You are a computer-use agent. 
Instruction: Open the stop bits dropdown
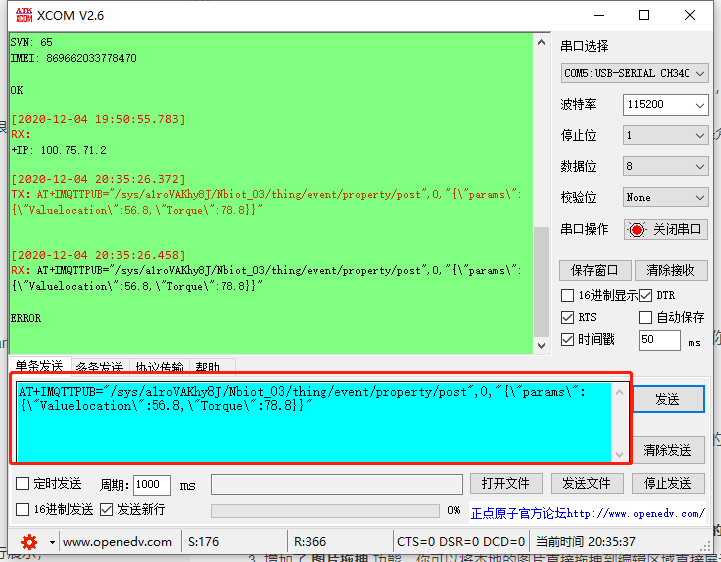[665, 135]
